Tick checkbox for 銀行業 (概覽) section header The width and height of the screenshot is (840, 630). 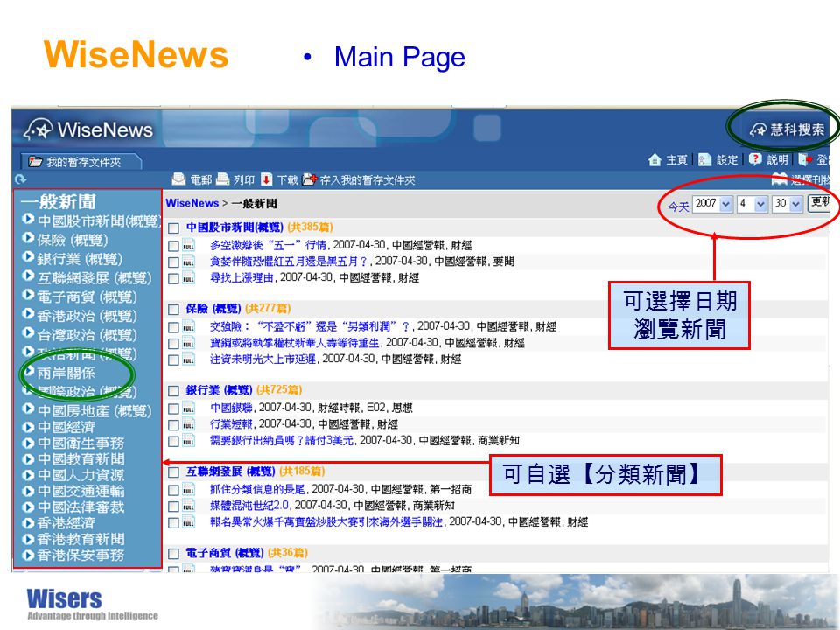173,391
